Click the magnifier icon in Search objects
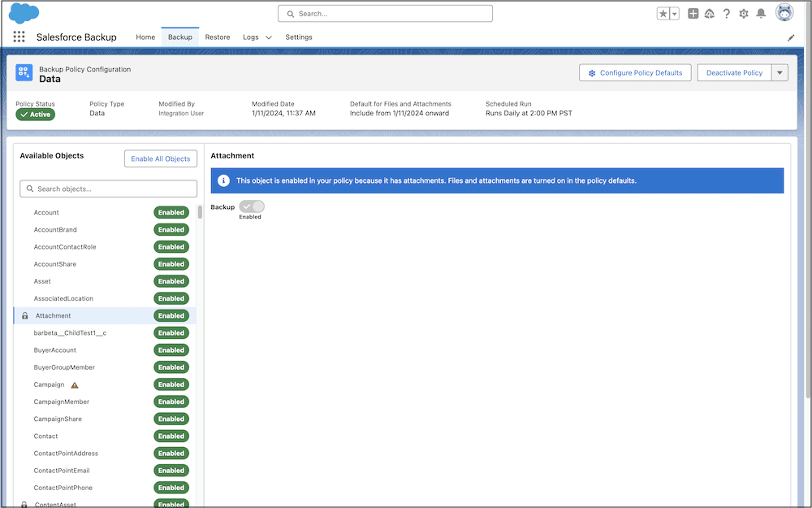Viewport: 812px width, 508px height. 30,189
